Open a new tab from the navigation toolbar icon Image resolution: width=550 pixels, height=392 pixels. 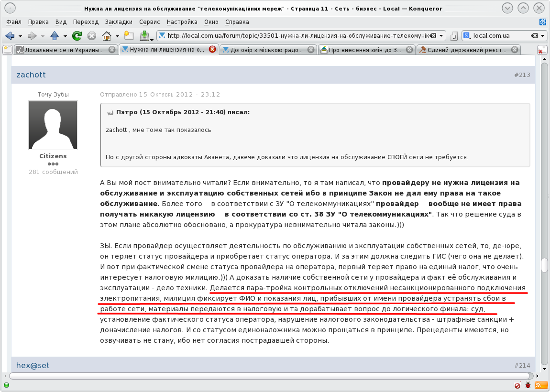[129, 36]
